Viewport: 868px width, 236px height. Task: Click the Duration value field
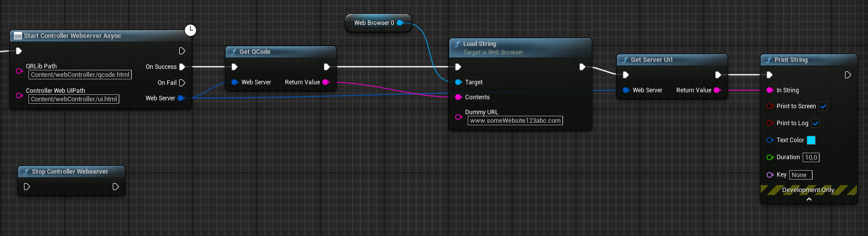tap(811, 158)
